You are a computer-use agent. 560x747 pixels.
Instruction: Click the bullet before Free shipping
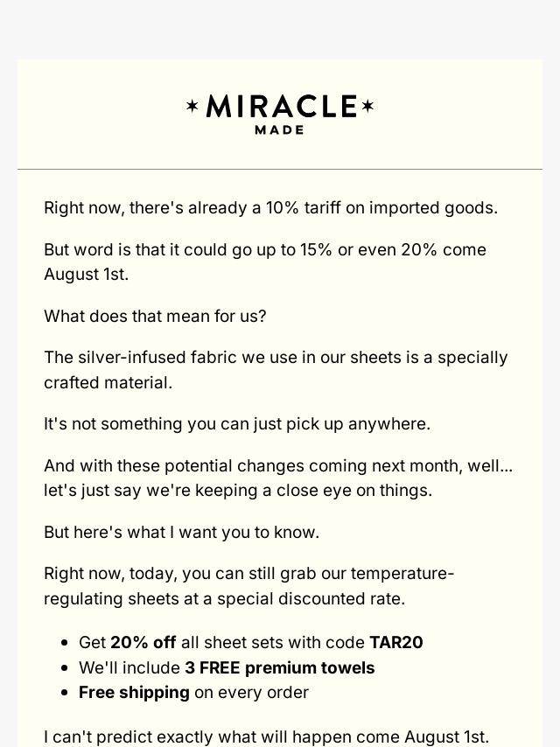(x=65, y=693)
